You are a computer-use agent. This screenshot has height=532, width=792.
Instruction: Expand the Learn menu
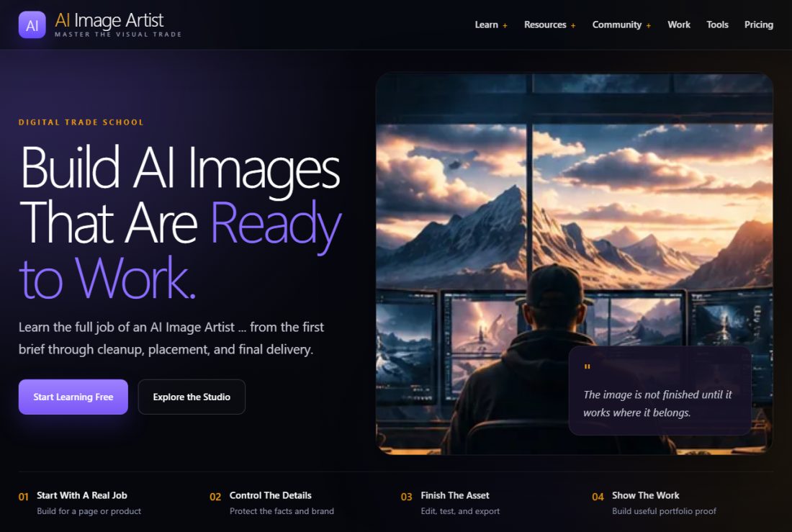491,24
